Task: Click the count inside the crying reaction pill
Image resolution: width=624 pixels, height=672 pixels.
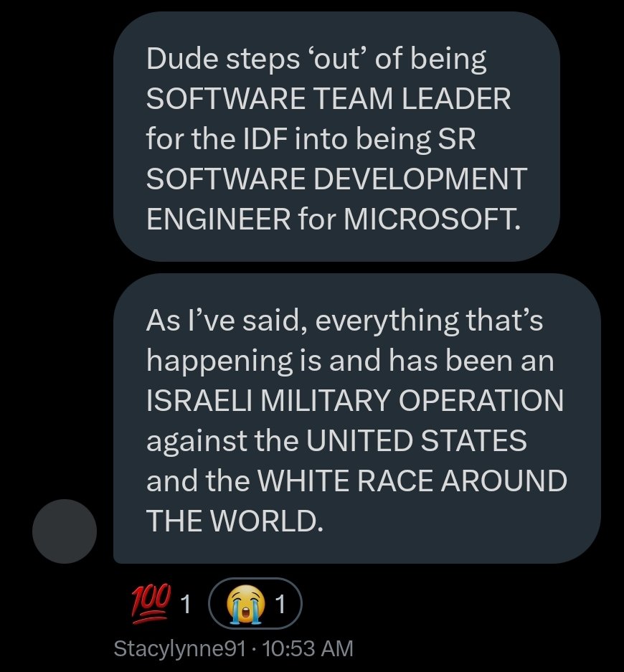Action: tap(280, 606)
